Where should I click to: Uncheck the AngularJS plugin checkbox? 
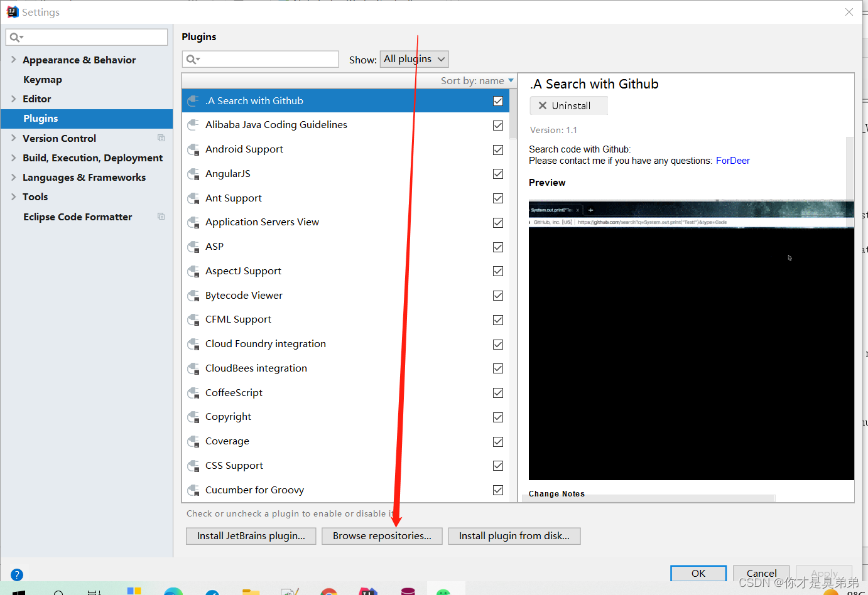pos(497,174)
